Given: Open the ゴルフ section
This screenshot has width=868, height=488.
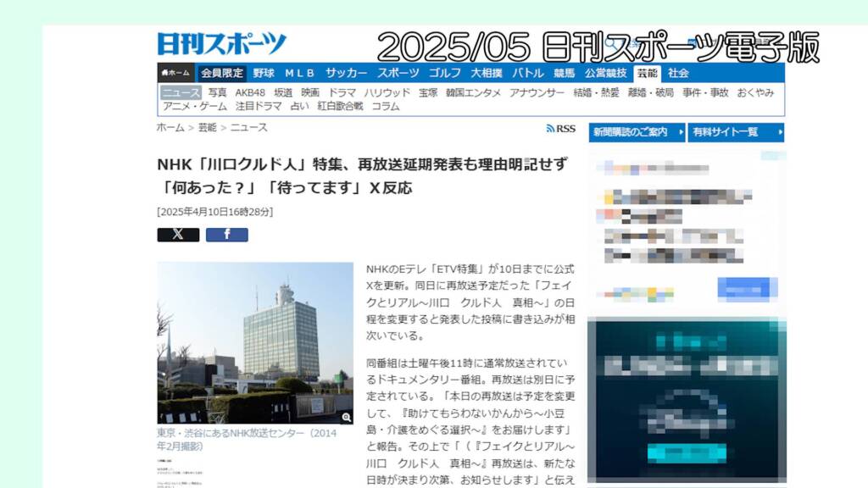Looking at the screenshot, I should tap(444, 73).
